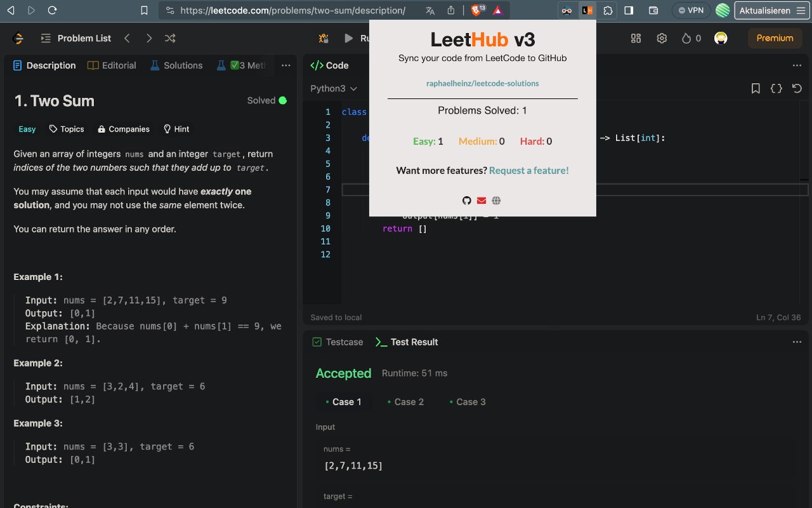Switch to the Editorial tab

click(x=112, y=65)
